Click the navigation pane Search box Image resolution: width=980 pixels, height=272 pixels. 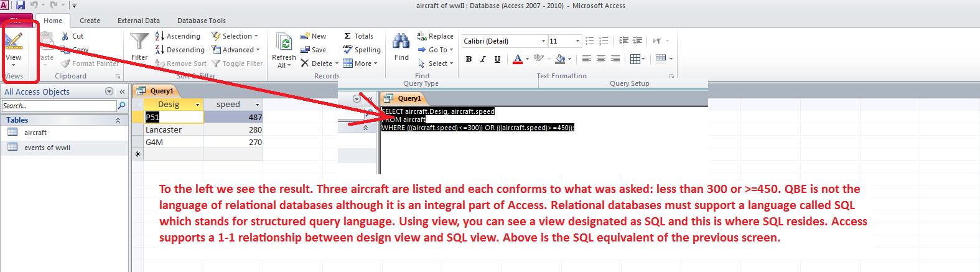tap(58, 106)
